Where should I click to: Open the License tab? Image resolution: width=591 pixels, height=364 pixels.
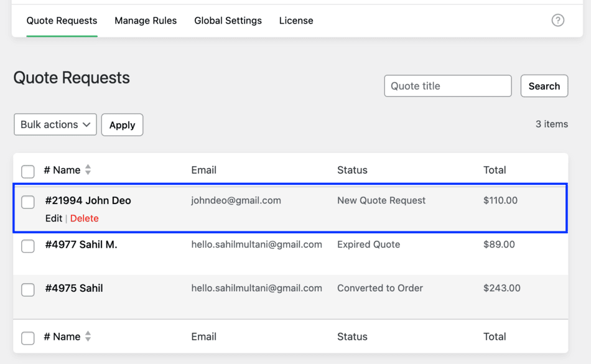click(296, 21)
